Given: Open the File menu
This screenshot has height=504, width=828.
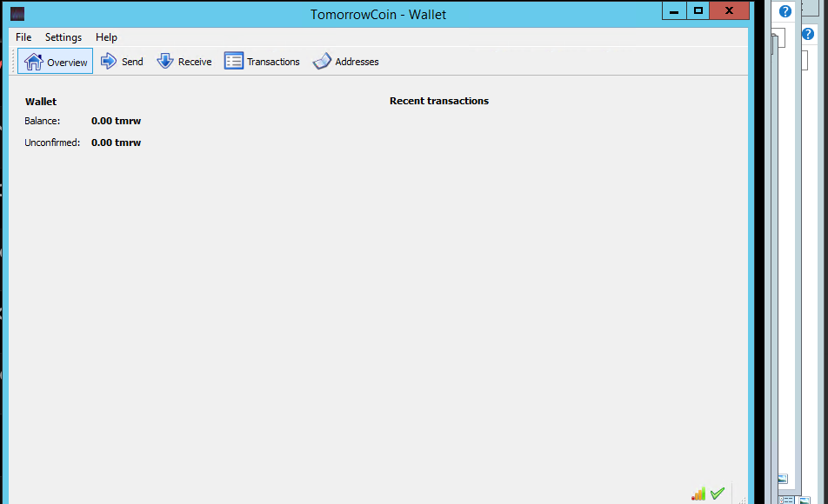Looking at the screenshot, I should coord(23,37).
